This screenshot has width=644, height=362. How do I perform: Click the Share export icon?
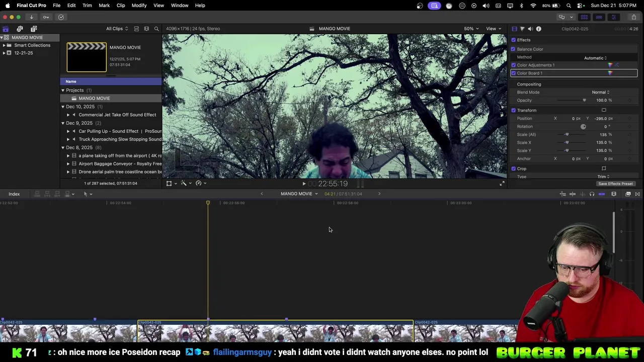click(633, 17)
